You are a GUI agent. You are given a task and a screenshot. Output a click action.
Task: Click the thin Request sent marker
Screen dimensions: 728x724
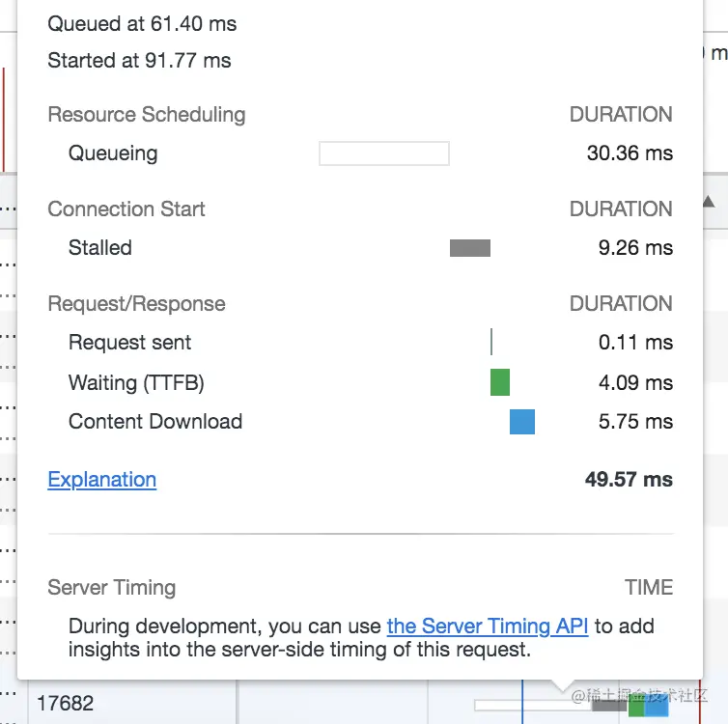click(x=491, y=342)
